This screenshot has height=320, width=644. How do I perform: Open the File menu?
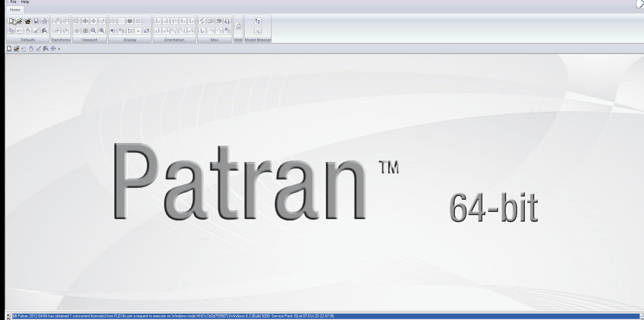(13, 2)
